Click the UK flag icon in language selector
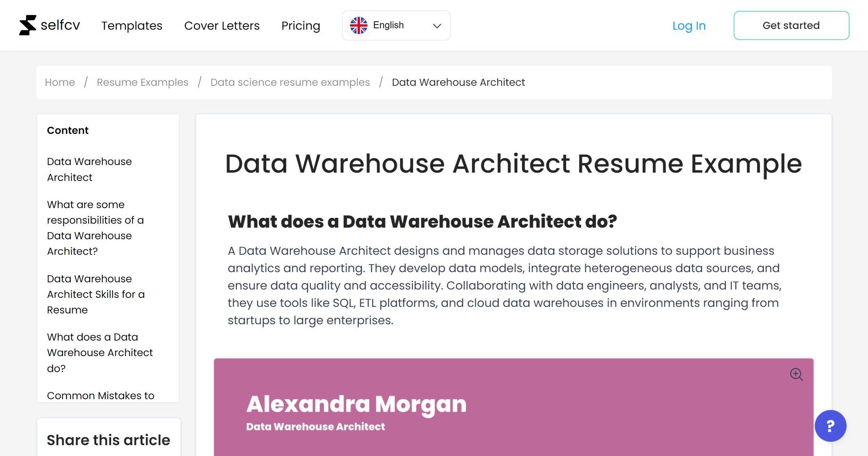Screen dimensions: 868x456 pos(359,25)
